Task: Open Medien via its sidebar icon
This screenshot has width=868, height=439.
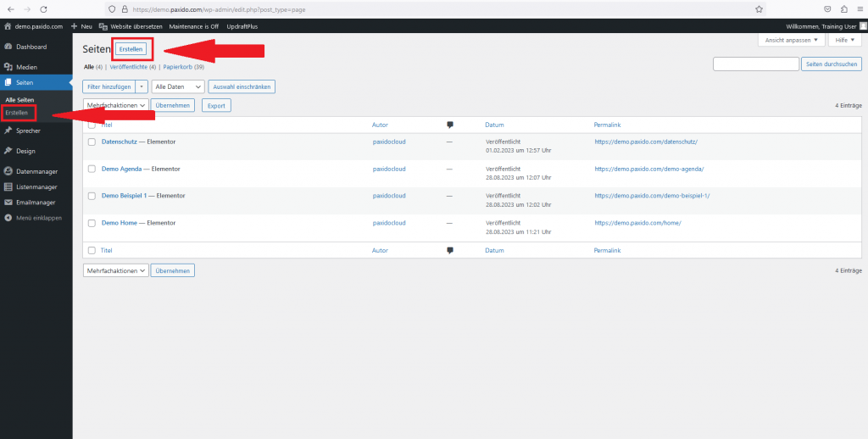Action: (x=8, y=67)
